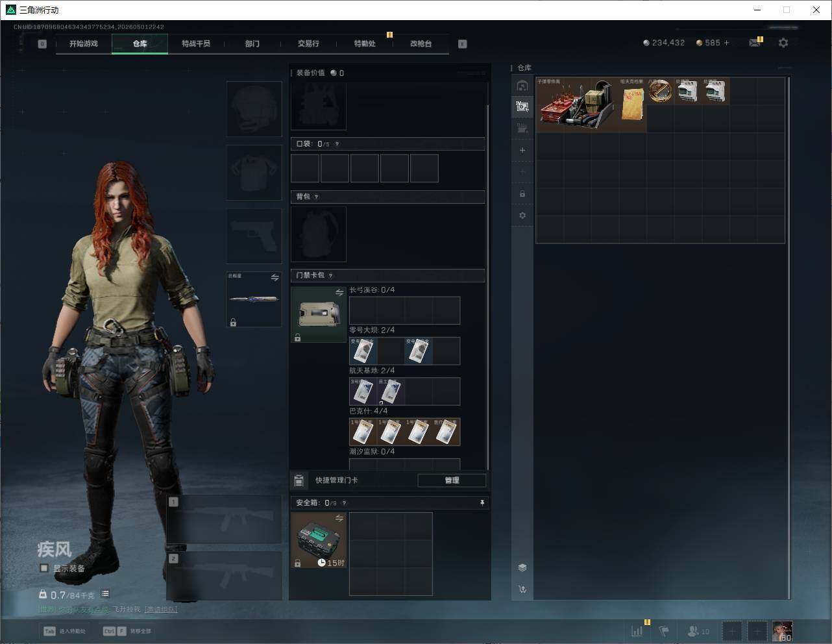Open the settings gear in top bar
This screenshot has height=644, width=832.
point(783,43)
